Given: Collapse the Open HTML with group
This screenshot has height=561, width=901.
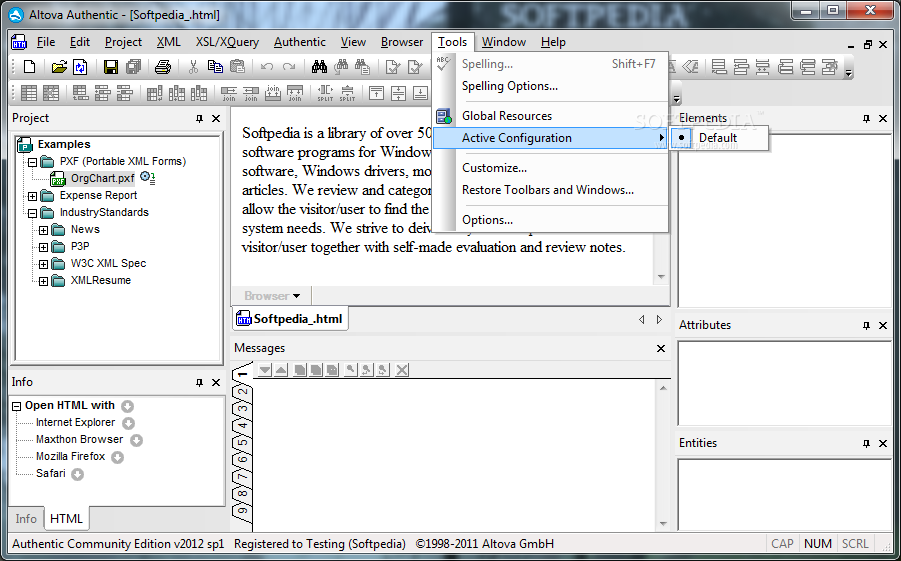Looking at the screenshot, I should (17, 406).
